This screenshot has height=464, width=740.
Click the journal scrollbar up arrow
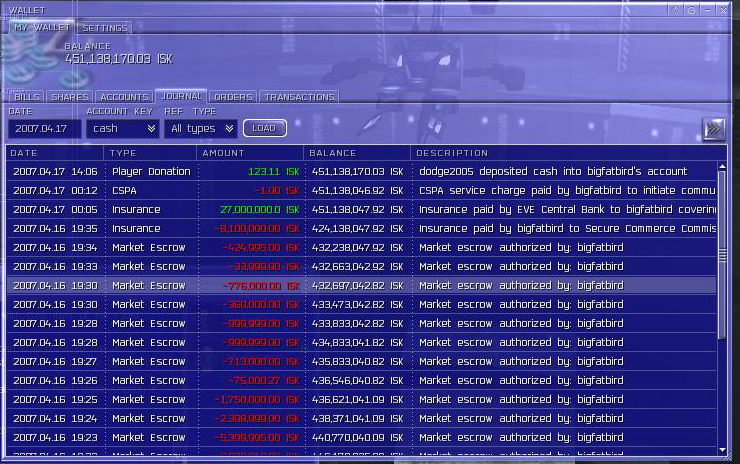[x=722, y=167]
